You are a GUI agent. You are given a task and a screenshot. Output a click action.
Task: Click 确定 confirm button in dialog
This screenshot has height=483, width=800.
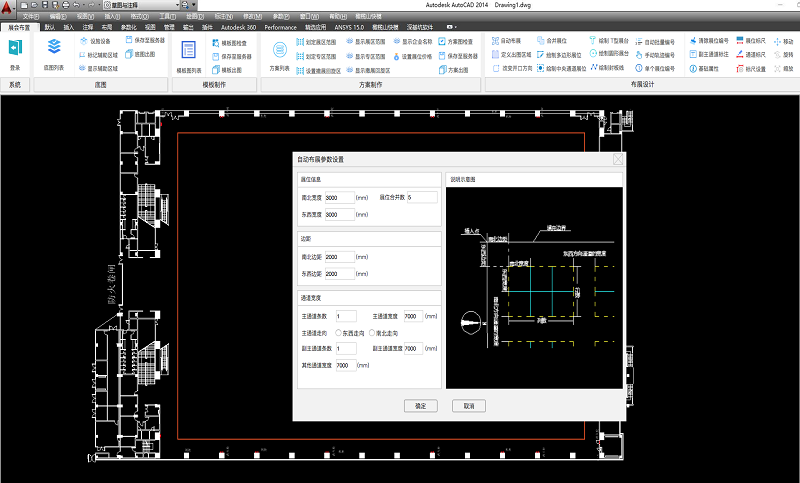pos(420,406)
